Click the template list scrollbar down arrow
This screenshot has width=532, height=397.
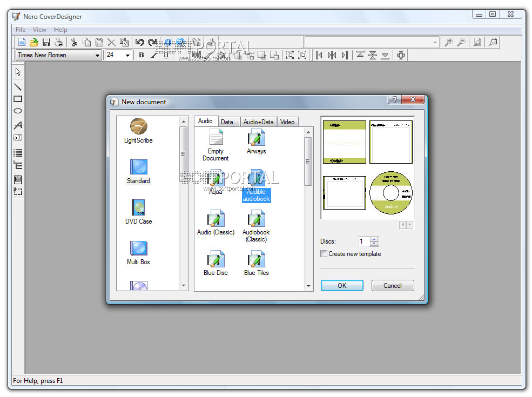(x=308, y=286)
